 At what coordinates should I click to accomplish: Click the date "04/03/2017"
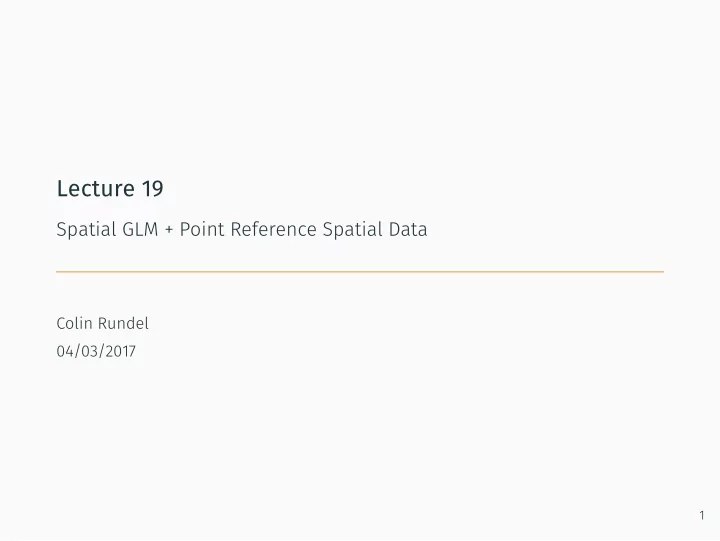[x=96, y=351]
